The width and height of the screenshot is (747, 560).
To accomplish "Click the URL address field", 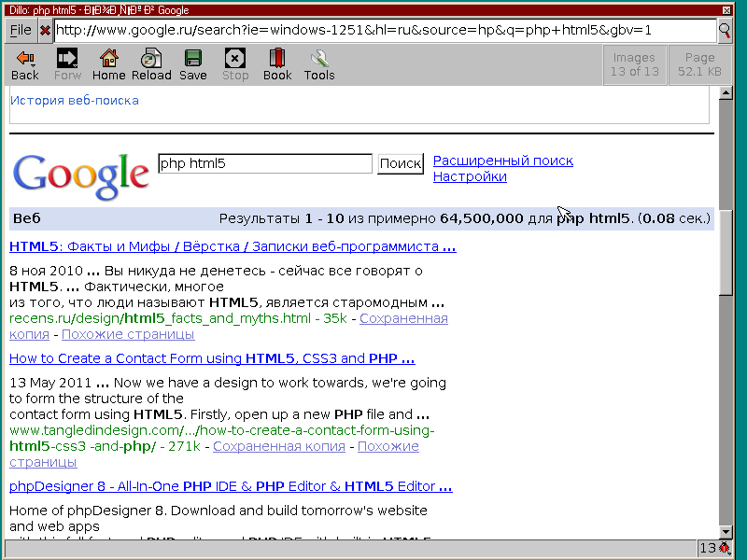I will coord(385,31).
